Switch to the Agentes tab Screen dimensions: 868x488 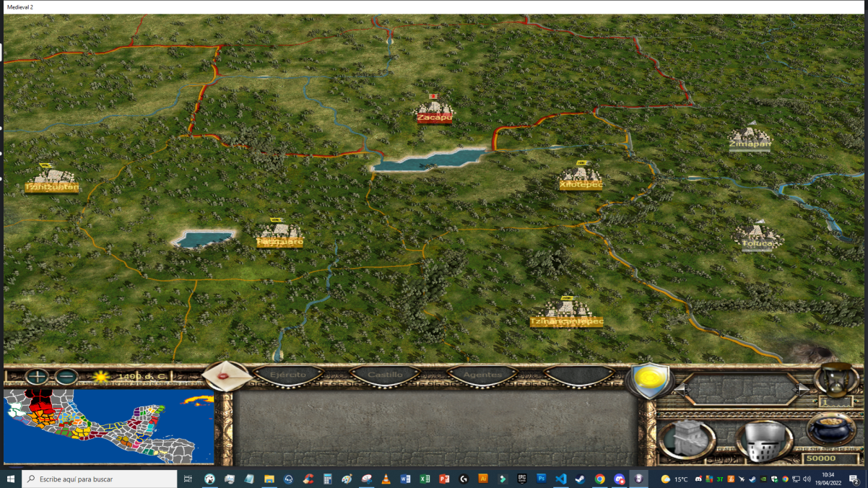pyautogui.click(x=482, y=375)
